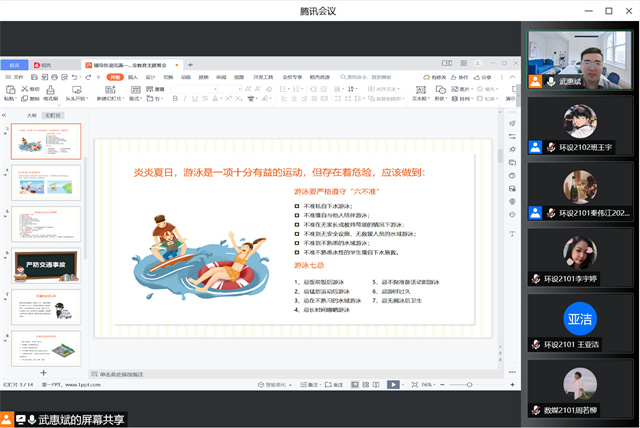The image size is (640, 428).
Task: Click the Paste clipboard icon
Action: pyautogui.click(x=10, y=89)
